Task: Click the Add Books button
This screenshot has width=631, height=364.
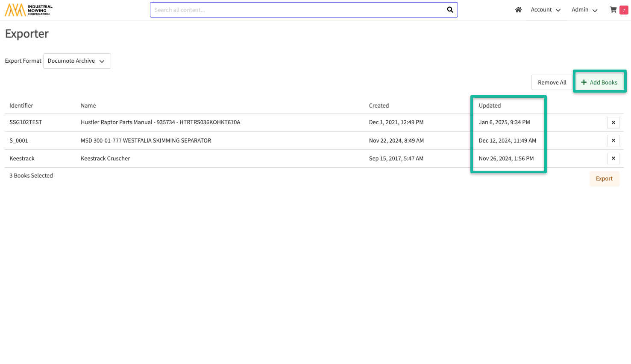Action: 599,82
